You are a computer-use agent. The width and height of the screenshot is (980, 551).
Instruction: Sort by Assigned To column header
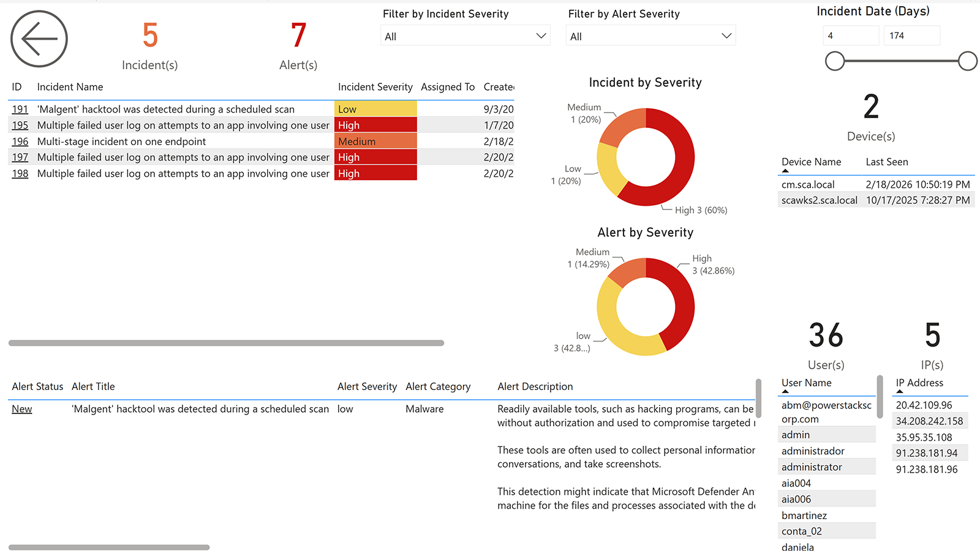(x=448, y=87)
